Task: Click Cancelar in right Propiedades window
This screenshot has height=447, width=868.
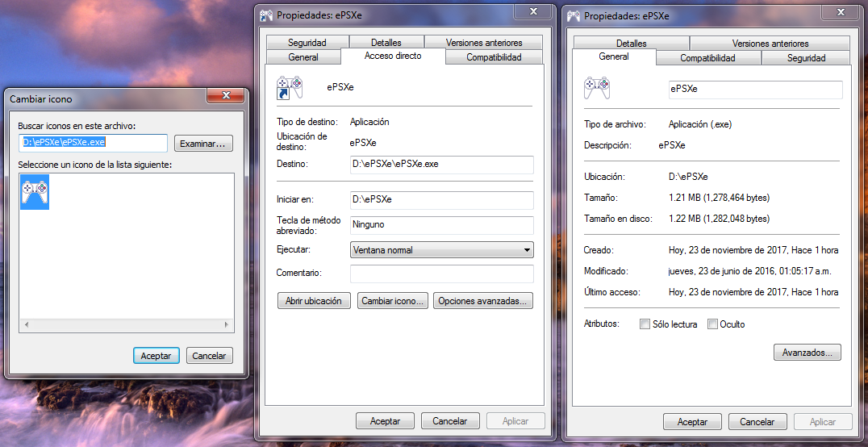Action: pos(757,421)
